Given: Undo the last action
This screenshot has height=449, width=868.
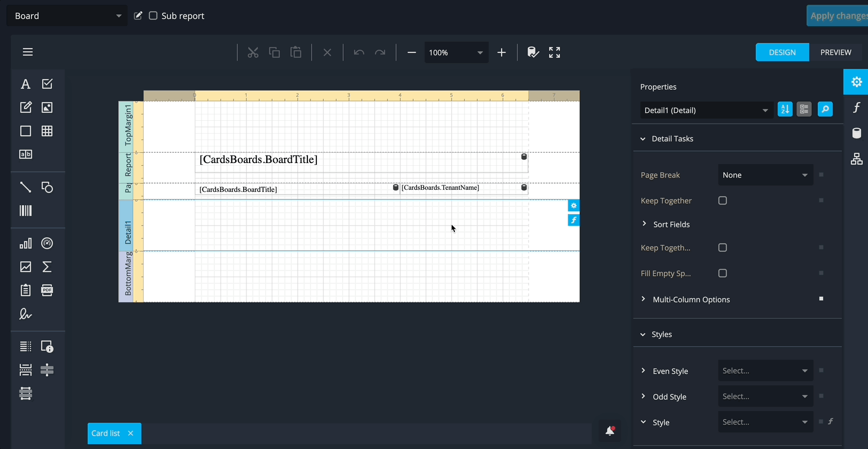Looking at the screenshot, I should pos(359,52).
